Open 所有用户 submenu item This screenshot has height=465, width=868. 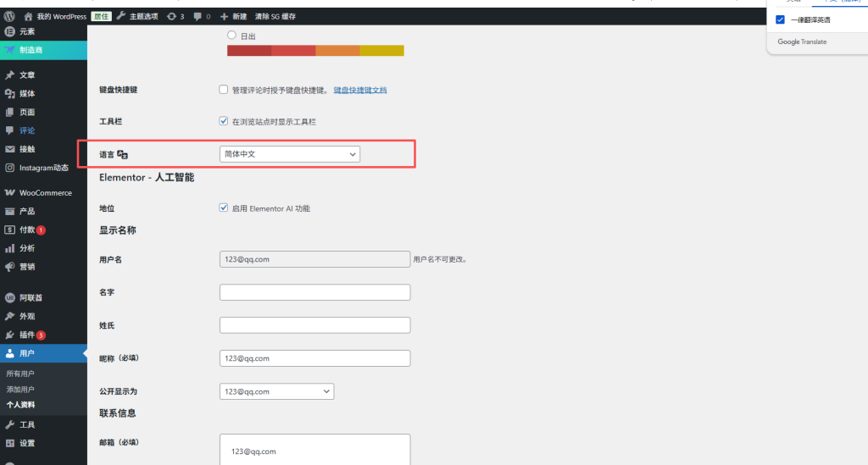tap(20, 374)
